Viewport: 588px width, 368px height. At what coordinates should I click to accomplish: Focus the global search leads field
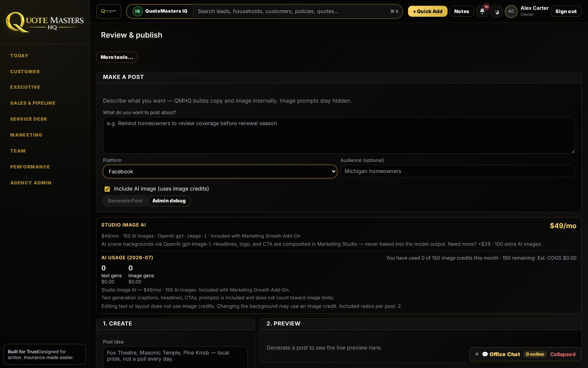(x=292, y=11)
